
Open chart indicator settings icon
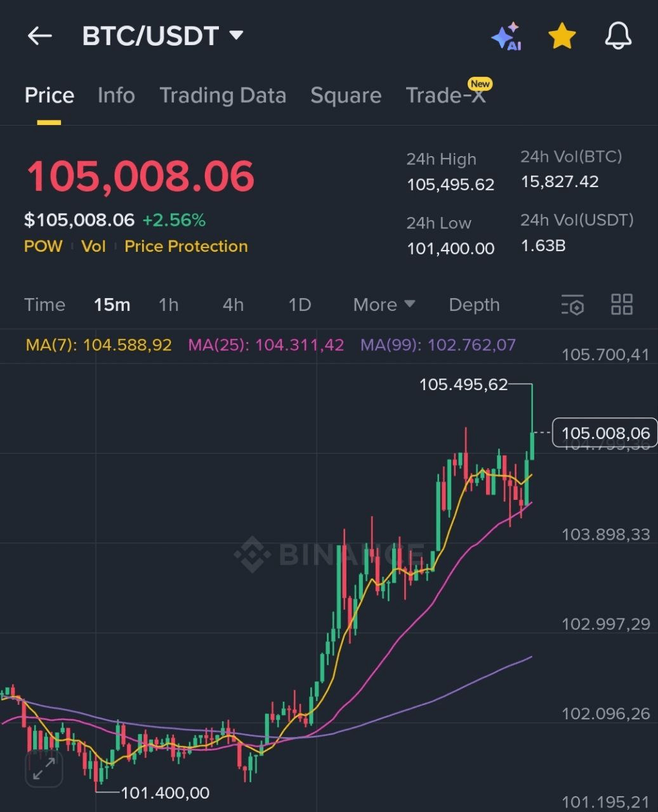pos(572,305)
